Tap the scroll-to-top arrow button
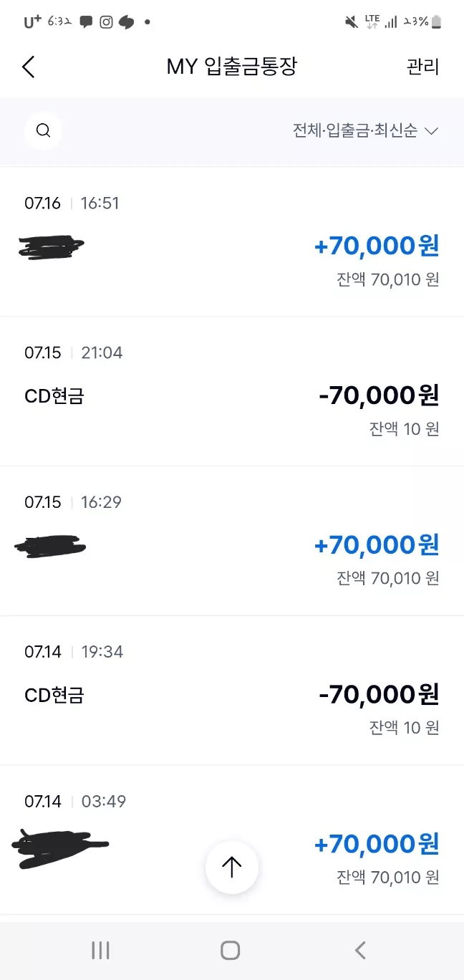This screenshot has height=980, width=464. coord(231,868)
